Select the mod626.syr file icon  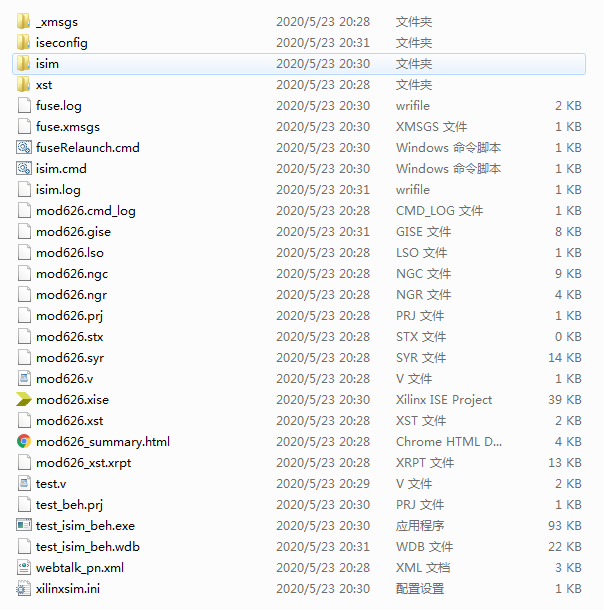coord(24,358)
